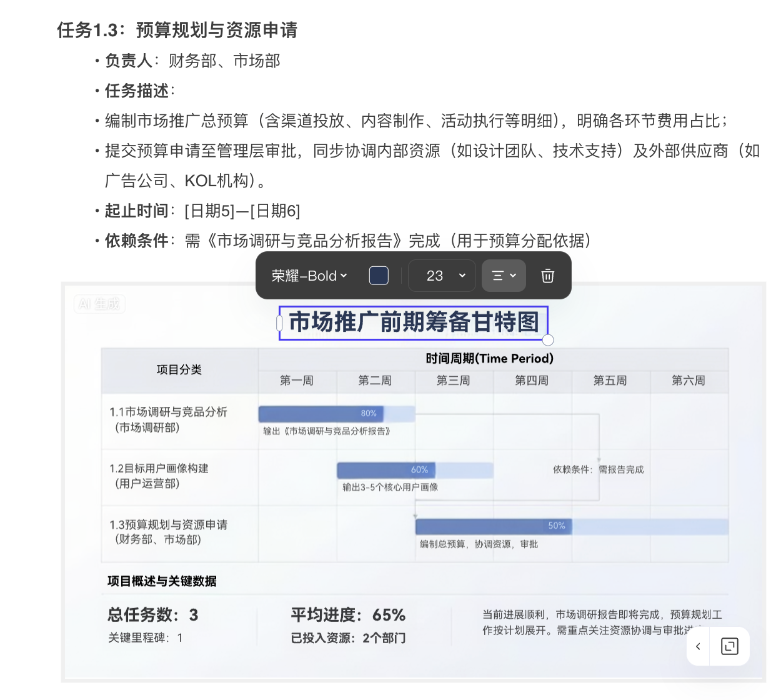This screenshot has height=700, width=781.
Task: Click the round handle below the title box
Action: tap(548, 340)
